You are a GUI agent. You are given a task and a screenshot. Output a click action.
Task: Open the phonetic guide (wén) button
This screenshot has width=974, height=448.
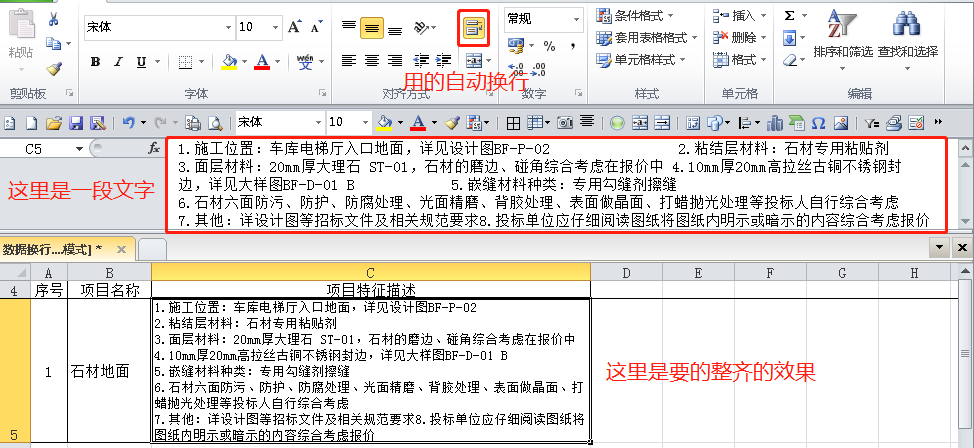(x=305, y=62)
